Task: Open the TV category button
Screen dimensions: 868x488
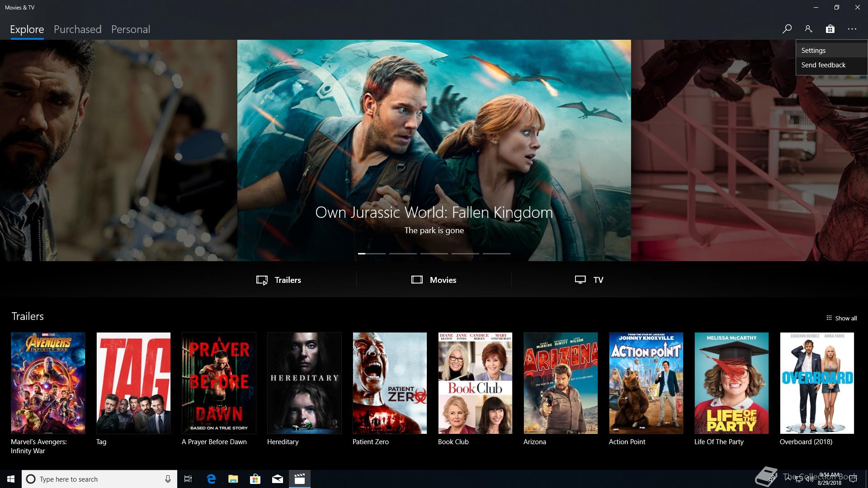Action: (x=589, y=280)
